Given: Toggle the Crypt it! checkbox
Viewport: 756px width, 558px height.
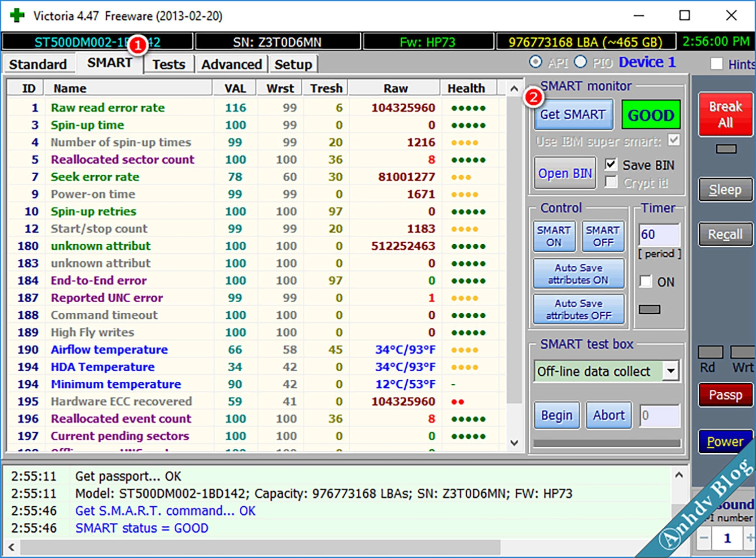Looking at the screenshot, I should tap(611, 182).
